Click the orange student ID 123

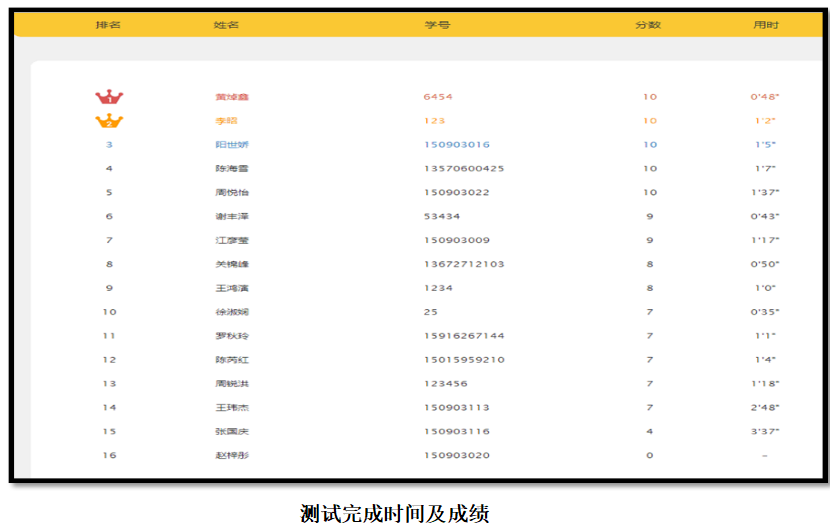click(x=434, y=121)
